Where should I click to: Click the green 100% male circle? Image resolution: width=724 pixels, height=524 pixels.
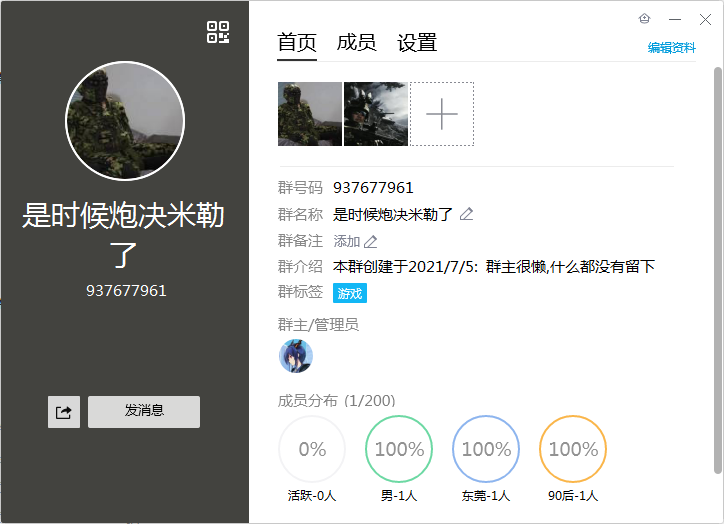399,449
